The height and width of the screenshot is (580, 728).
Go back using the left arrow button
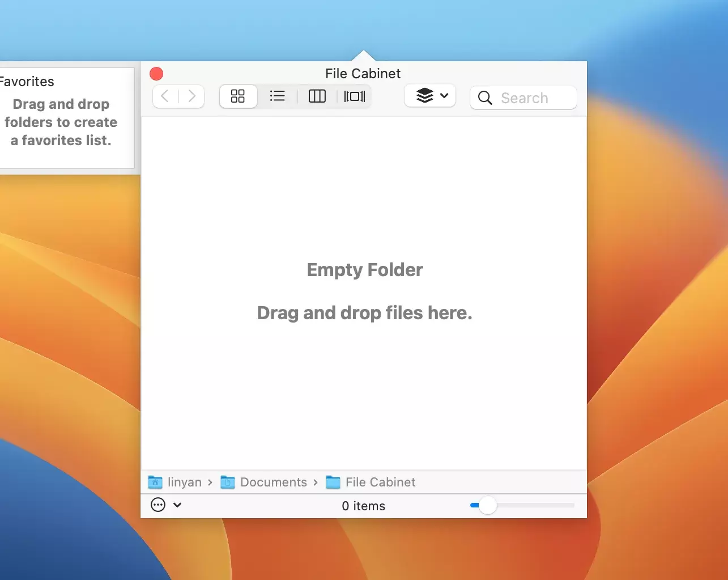coord(165,96)
